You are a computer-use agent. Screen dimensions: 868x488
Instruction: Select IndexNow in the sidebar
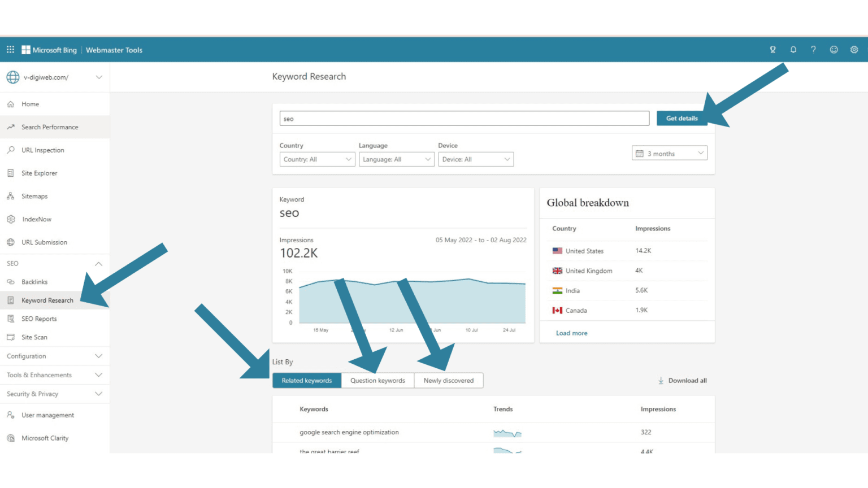point(36,219)
